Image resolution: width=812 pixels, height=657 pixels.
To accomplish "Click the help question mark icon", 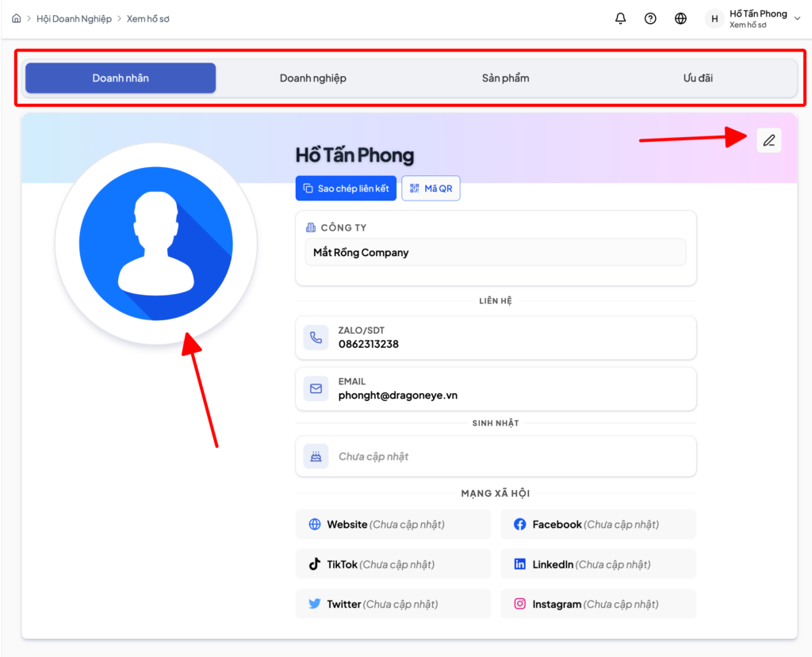I will 650,18.
